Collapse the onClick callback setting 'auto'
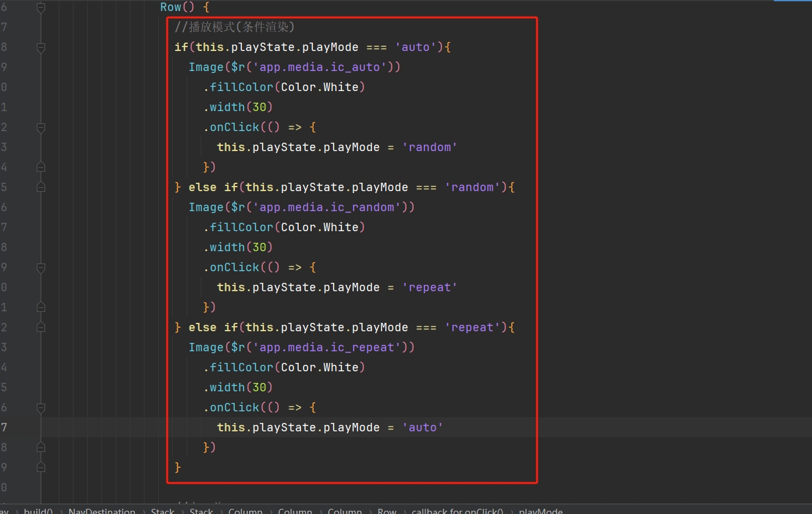 pyautogui.click(x=41, y=407)
